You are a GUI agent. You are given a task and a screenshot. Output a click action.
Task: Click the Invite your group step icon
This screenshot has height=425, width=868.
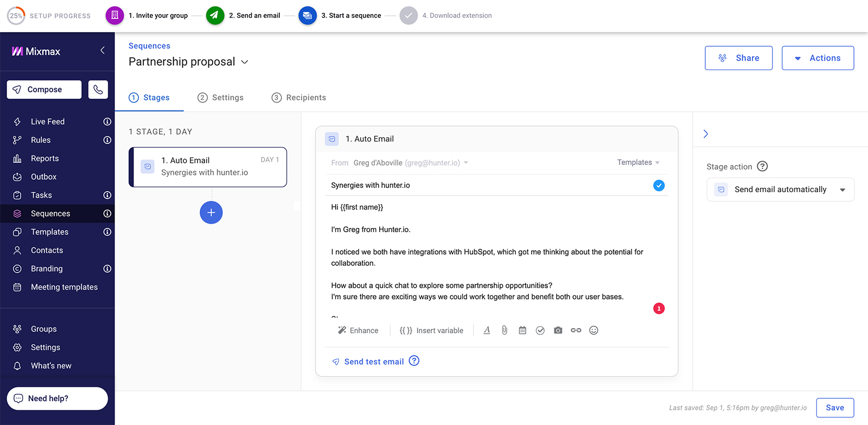[114, 15]
